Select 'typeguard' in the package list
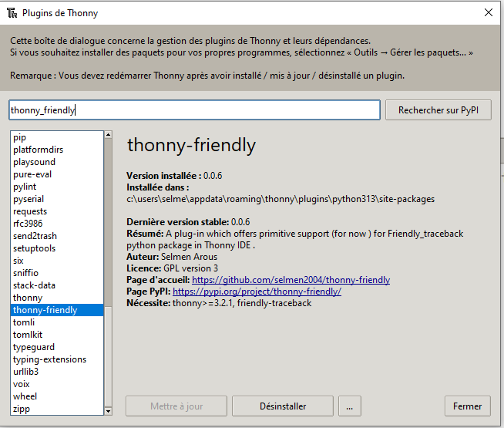 [57, 347]
